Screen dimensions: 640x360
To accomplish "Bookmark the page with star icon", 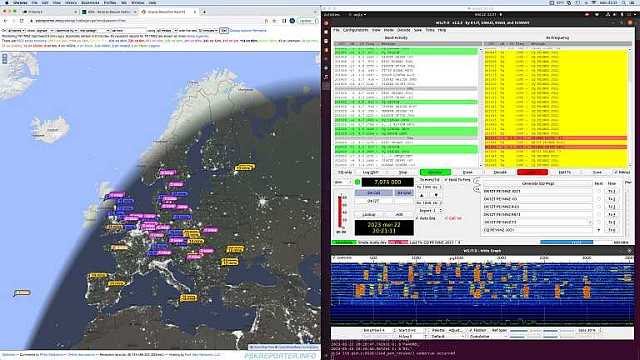I will coord(275,20).
